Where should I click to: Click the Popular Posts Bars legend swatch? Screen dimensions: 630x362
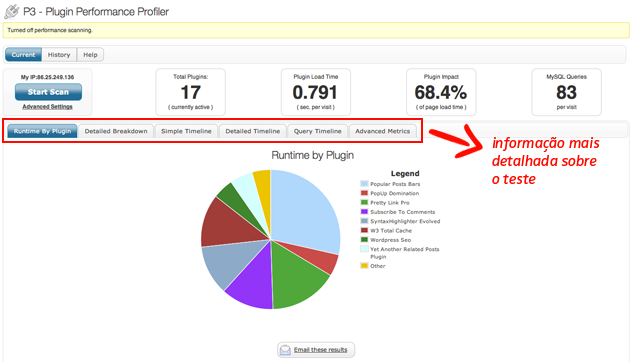coord(364,184)
